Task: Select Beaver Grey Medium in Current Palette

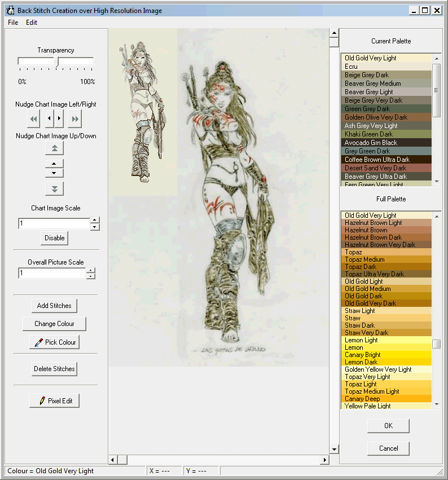Action: [386, 83]
